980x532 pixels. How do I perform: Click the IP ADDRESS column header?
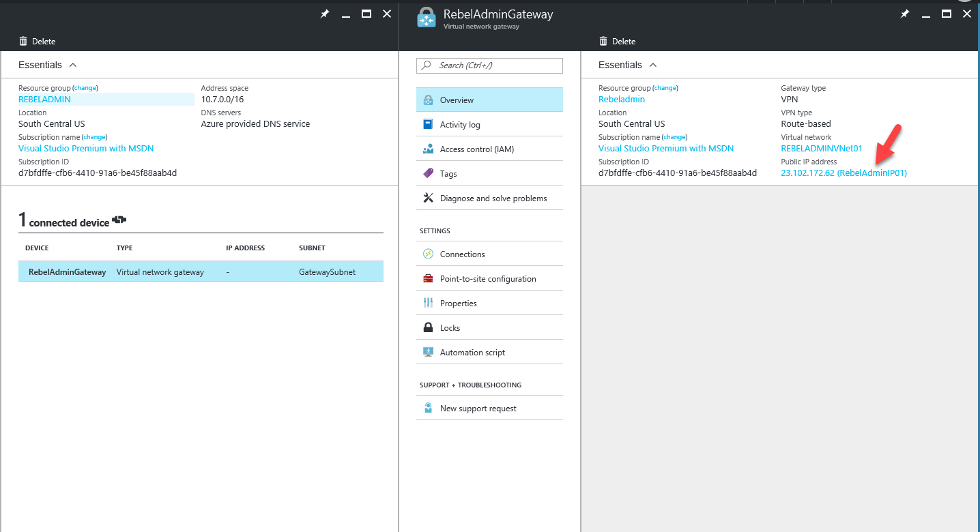pyautogui.click(x=245, y=248)
